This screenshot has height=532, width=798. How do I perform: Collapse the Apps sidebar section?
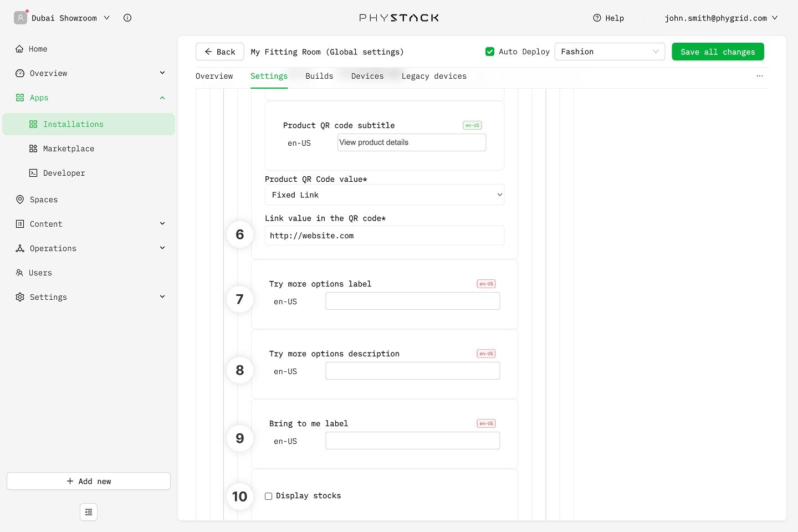(162, 98)
